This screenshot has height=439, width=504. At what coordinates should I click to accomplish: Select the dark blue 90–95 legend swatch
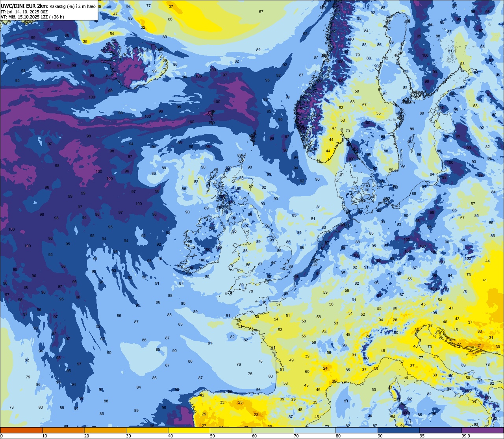(x=398, y=430)
